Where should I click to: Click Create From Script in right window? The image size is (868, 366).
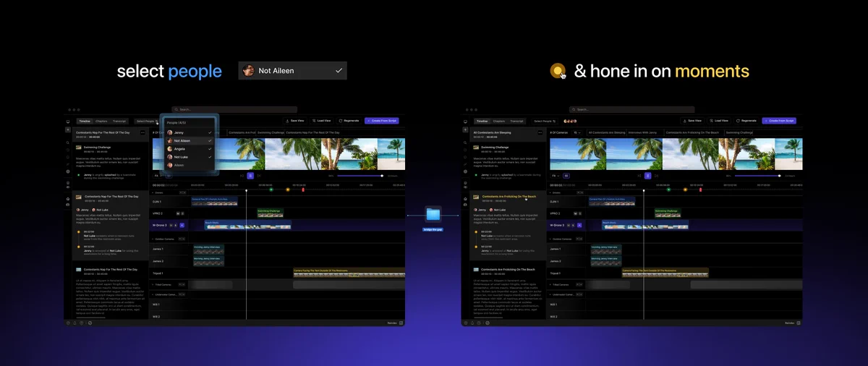(x=778, y=121)
